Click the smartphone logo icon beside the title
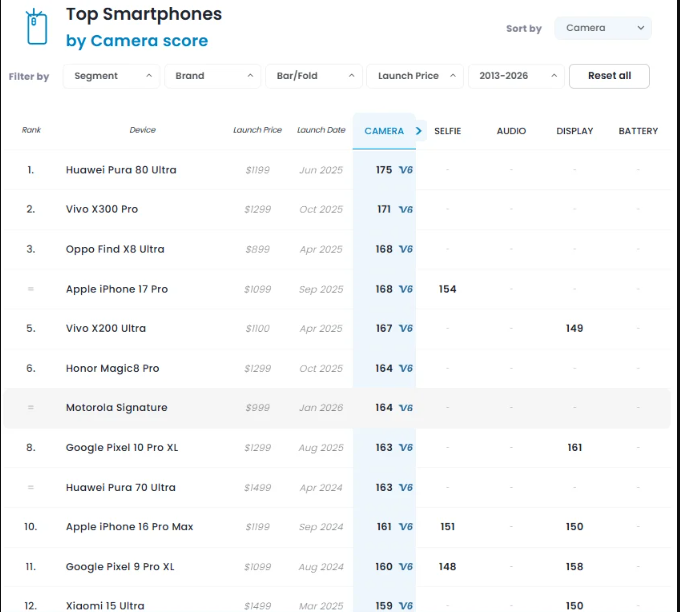Screen dimensions: 680x612 [36, 27]
